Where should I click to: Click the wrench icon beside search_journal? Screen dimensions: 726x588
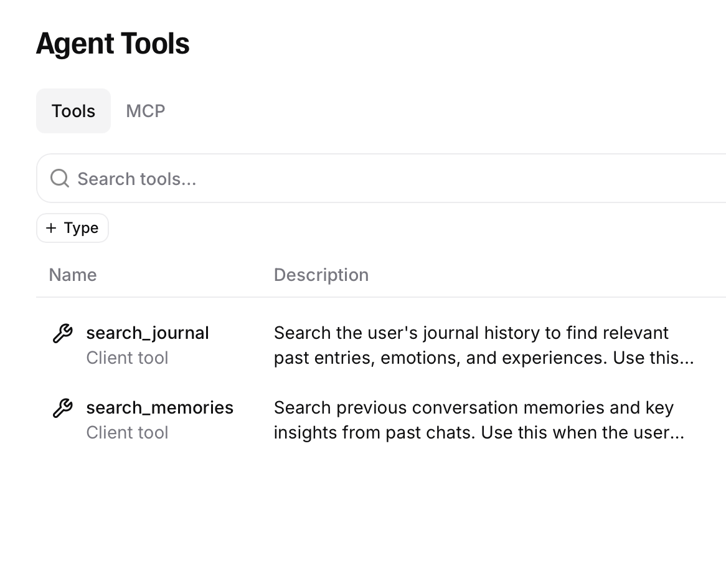[x=61, y=333]
